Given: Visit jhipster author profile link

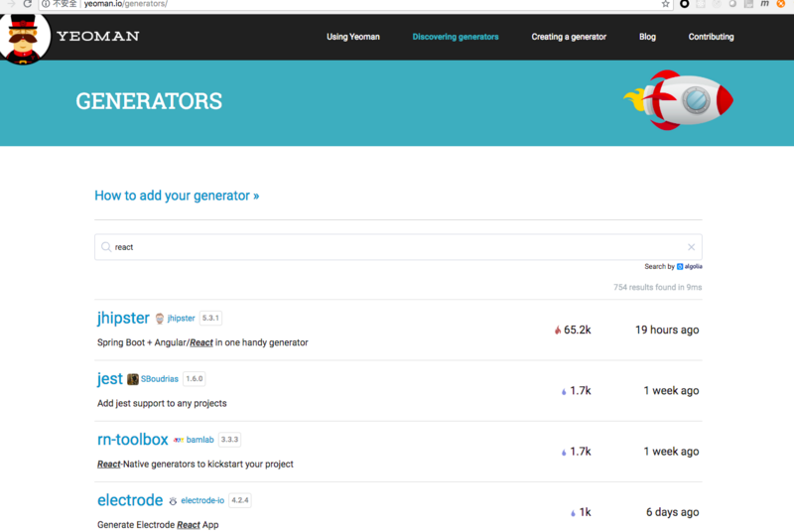Looking at the screenshot, I should click(x=181, y=319).
